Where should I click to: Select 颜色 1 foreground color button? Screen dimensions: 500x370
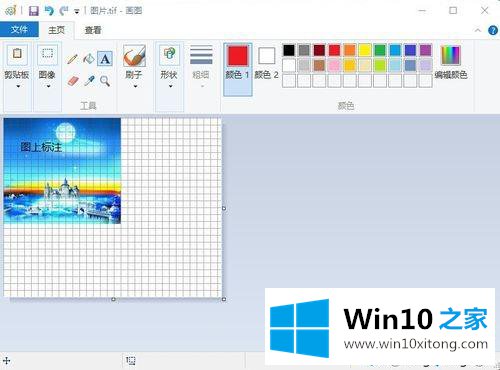click(x=238, y=69)
